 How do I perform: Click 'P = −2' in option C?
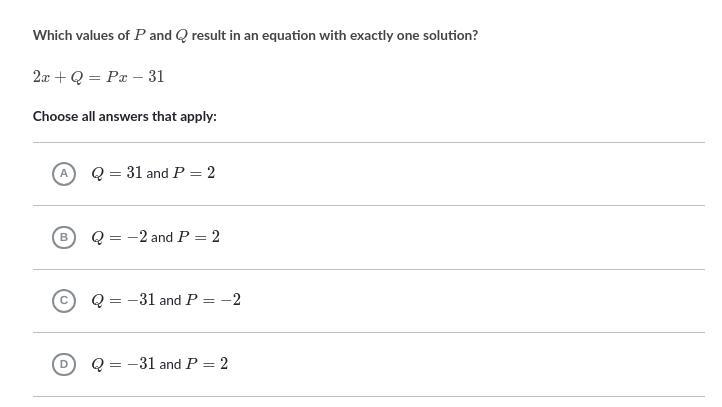point(213,300)
